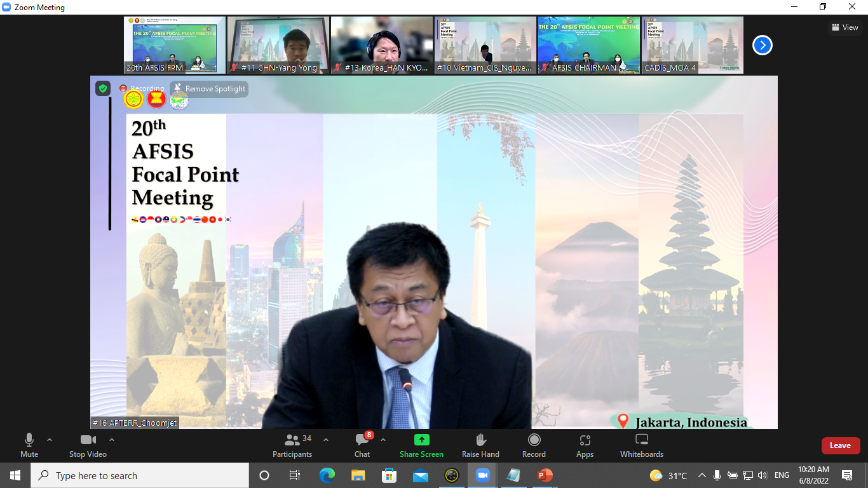
Task: Open the View layout menu
Action: point(844,27)
